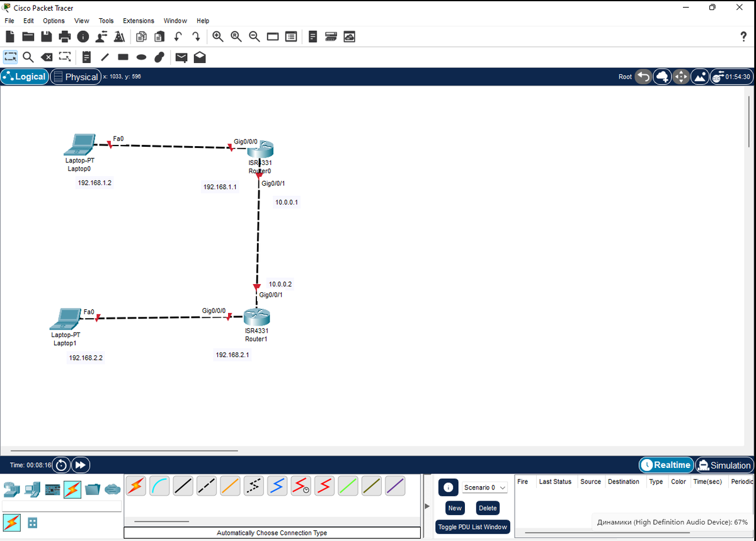
Task: Open the Custom Devices dialog icon
Action: click(291, 37)
